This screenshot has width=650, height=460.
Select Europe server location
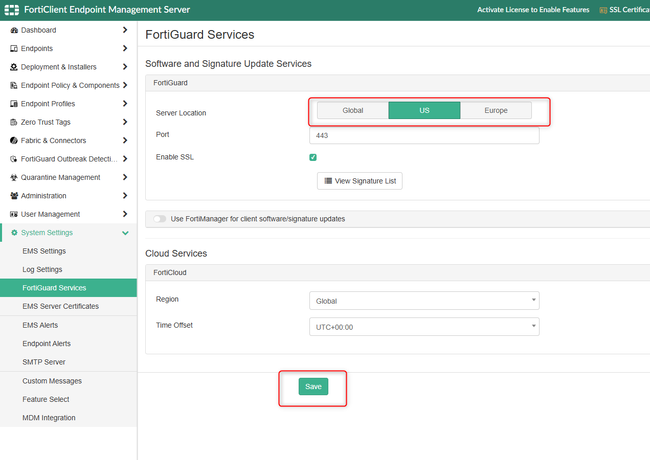(x=496, y=111)
